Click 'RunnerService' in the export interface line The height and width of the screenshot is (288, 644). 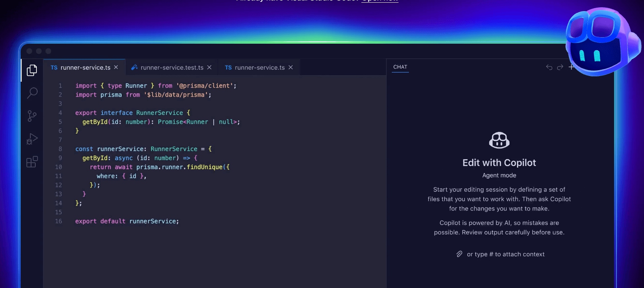coord(160,113)
